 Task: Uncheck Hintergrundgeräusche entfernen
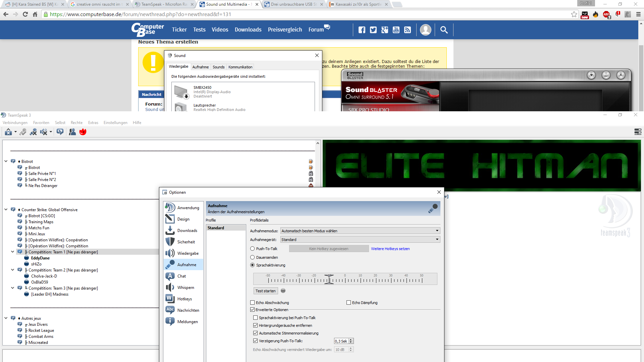pyautogui.click(x=256, y=325)
